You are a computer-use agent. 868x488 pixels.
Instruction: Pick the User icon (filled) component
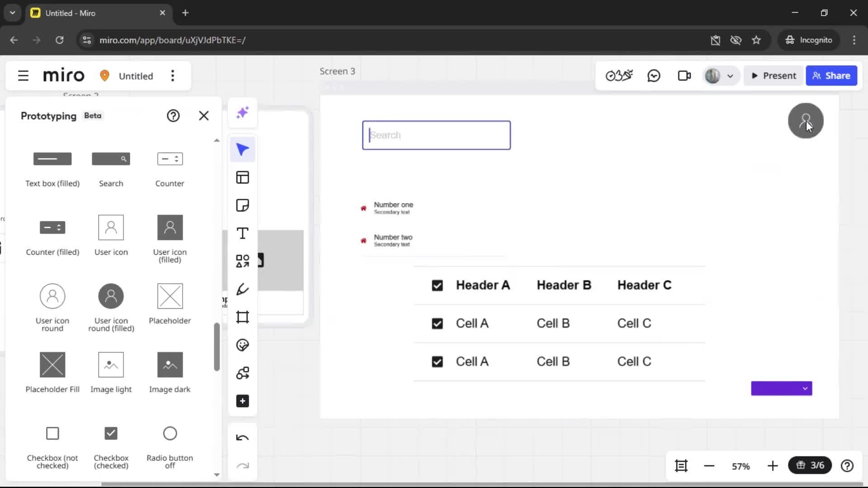(170, 239)
